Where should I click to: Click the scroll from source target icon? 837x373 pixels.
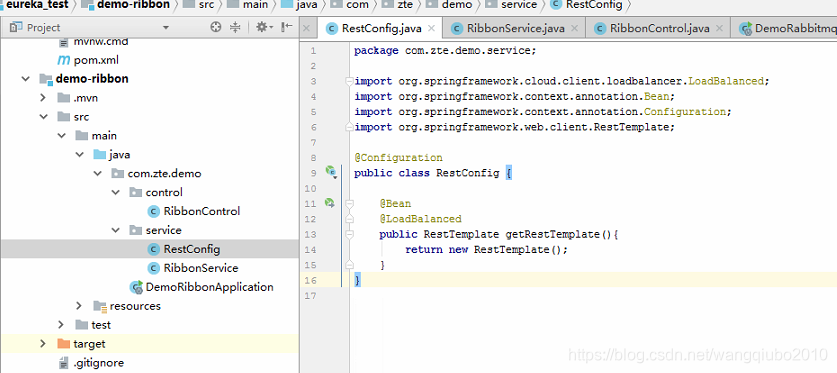[x=216, y=27]
